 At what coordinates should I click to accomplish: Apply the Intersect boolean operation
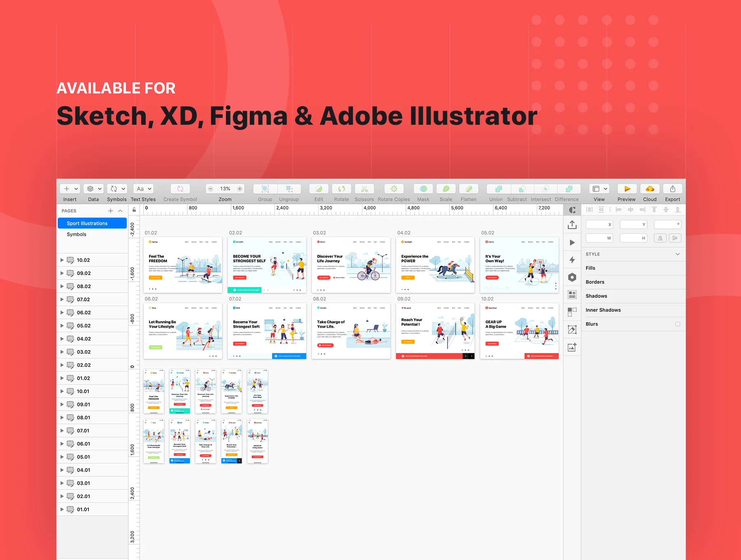[545, 189]
